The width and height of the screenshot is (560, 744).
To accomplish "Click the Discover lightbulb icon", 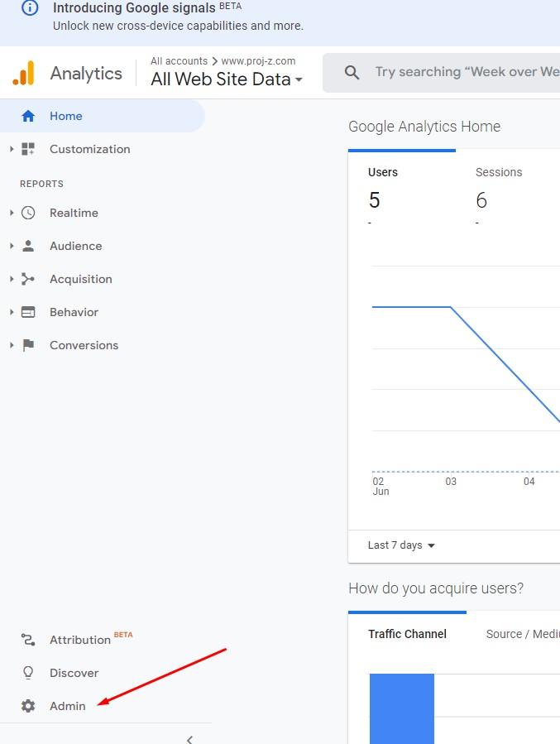I will (28, 673).
